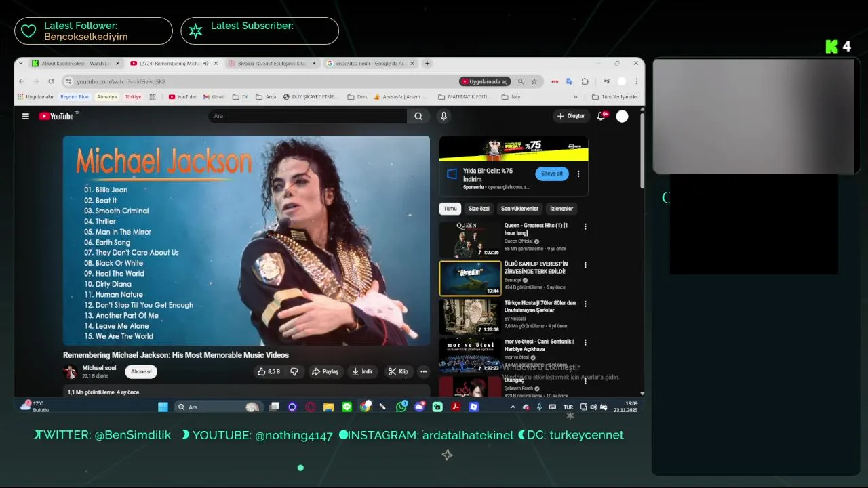The width and height of the screenshot is (868, 488).
Task: Open the YouTube hamburger guide menu
Action: tap(25, 116)
